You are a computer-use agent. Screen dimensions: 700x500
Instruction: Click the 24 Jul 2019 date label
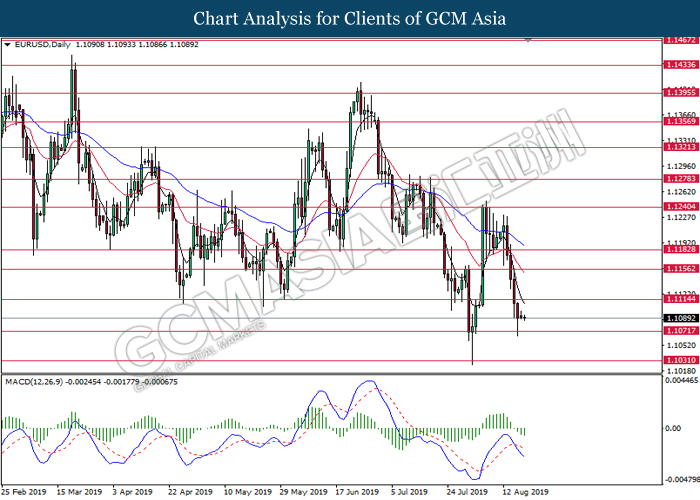[x=467, y=492]
